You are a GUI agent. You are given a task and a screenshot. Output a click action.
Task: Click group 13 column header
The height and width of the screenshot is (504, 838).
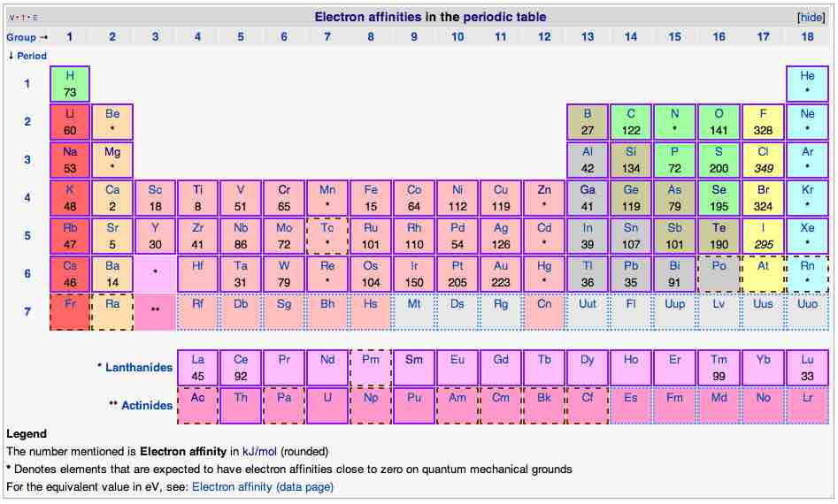tap(588, 37)
